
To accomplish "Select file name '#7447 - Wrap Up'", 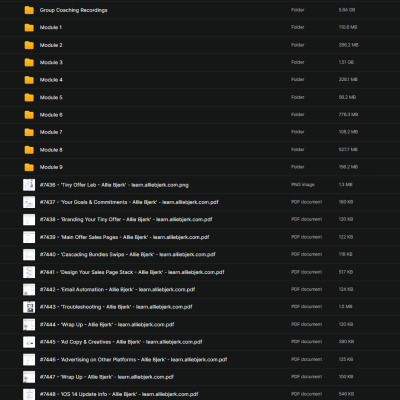I will (x=107, y=377).
